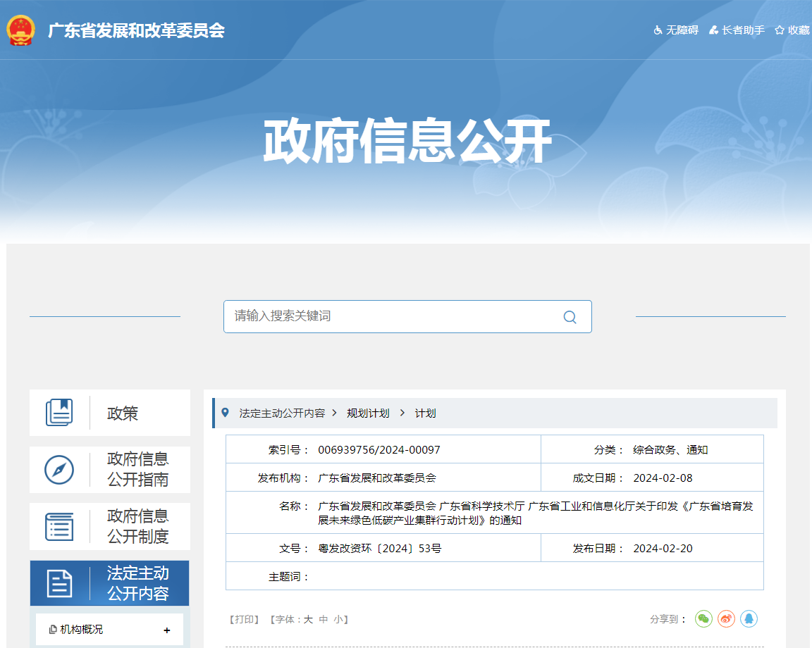Share to Weibo icon
This screenshot has height=648, width=812.
(726, 618)
